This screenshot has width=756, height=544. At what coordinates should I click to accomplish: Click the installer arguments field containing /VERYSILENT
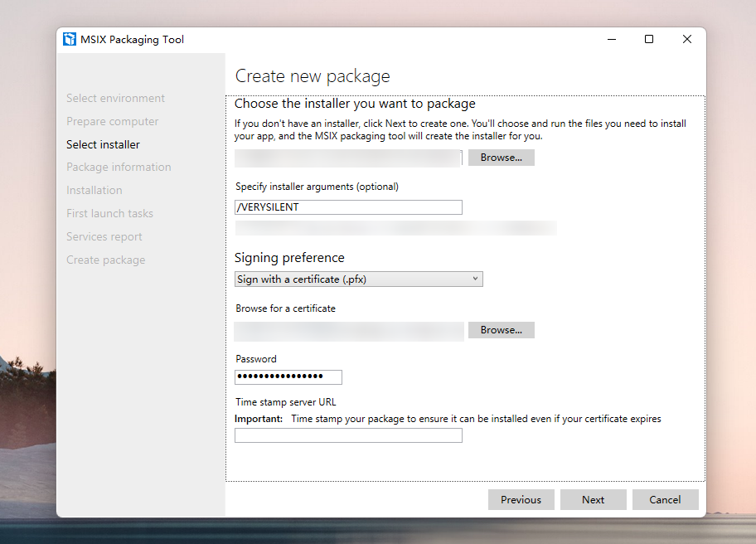point(348,207)
